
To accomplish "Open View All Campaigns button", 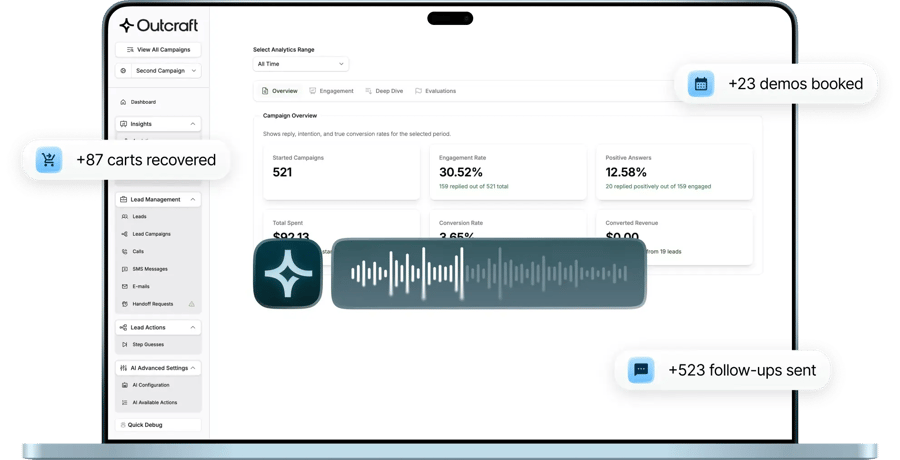I will coord(158,49).
